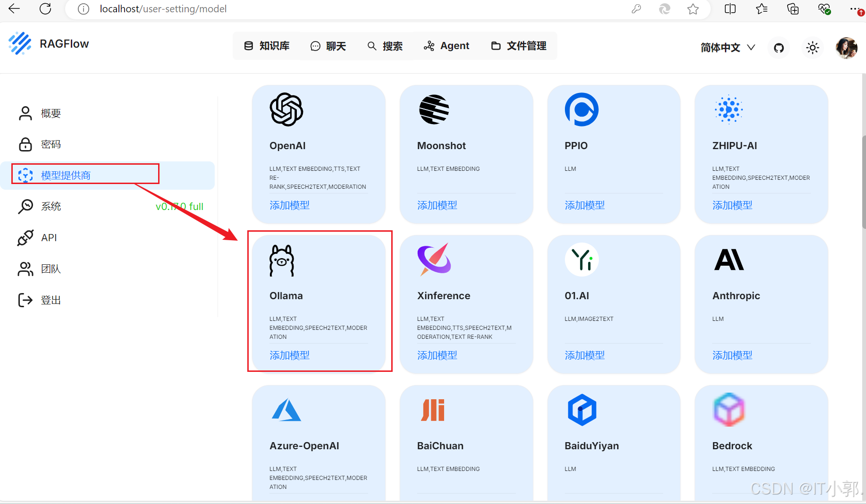This screenshot has width=866, height=504.
Task: Click 添加模型 under OpenAI
Action: (x=289, y=205)
